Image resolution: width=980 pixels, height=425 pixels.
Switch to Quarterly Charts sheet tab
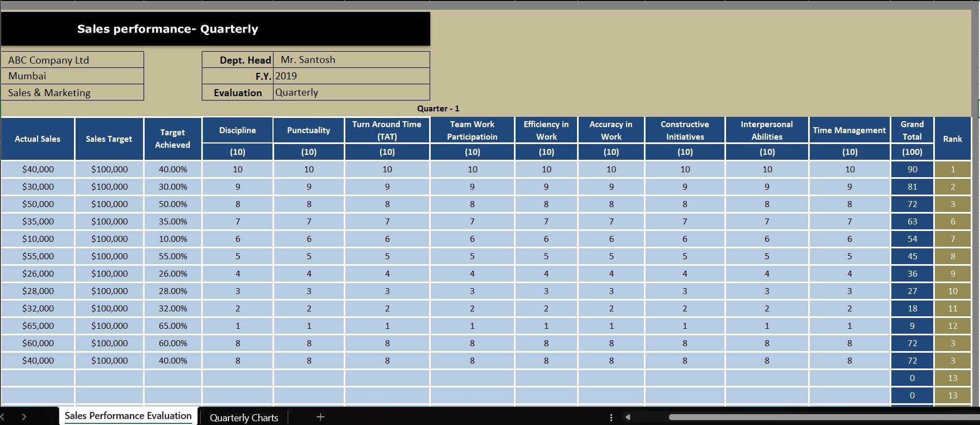click(244, 417)
